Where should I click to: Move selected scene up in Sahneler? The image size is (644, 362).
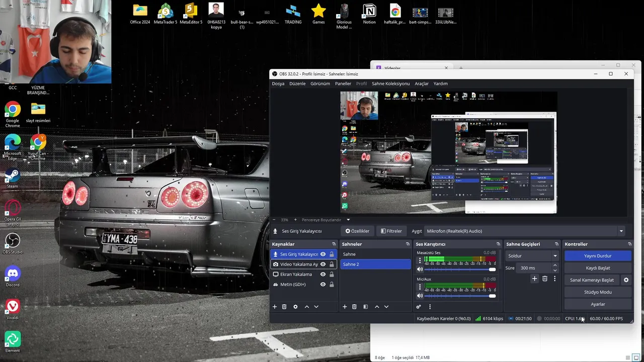[x=377, y=307]
